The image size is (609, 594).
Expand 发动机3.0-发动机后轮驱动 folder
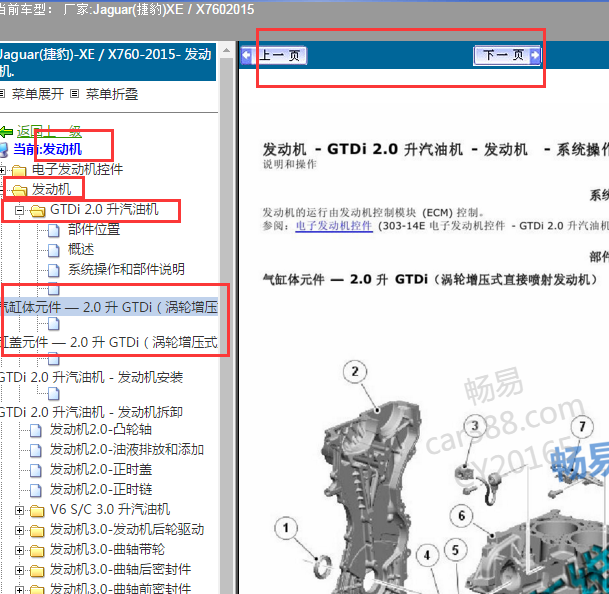(x=19, y=530)
